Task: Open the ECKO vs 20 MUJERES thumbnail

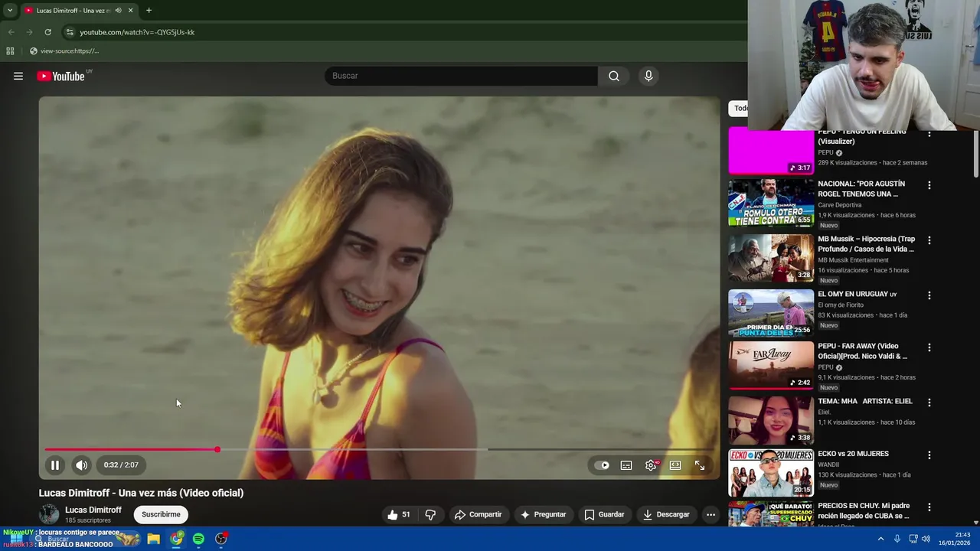Action: pyautogui.click(x=771, y=473)
